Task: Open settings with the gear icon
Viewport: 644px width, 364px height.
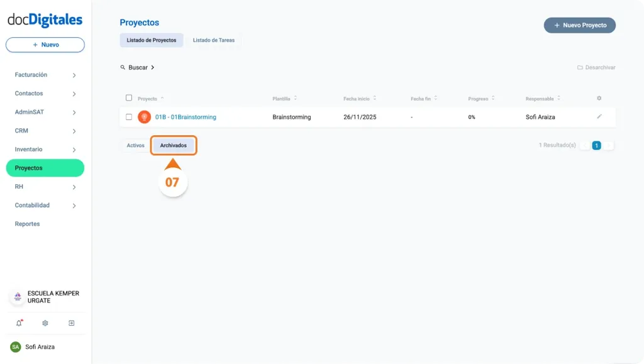Action: tap(45, 323)
